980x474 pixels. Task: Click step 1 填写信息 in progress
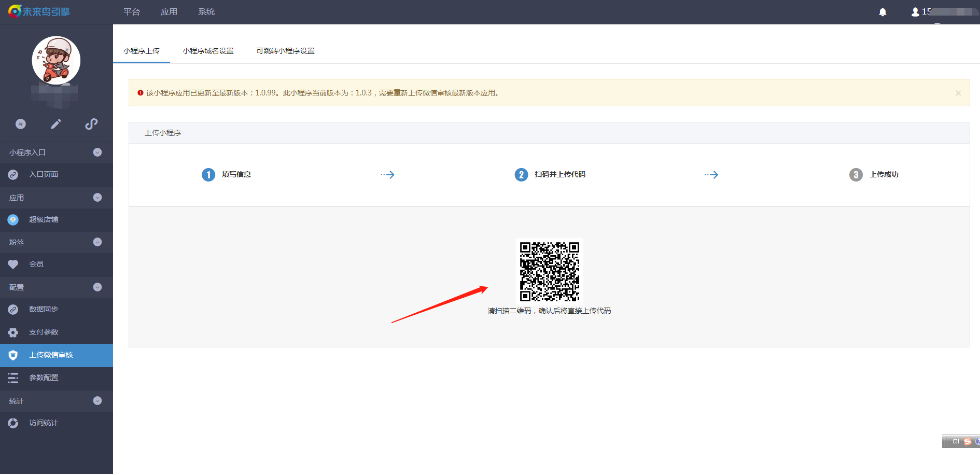(227, 175)
